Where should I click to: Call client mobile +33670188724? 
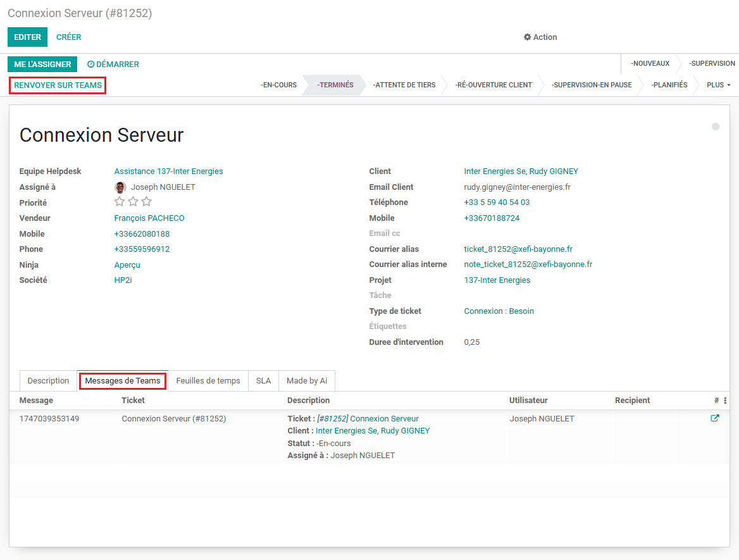pos(492,218)
